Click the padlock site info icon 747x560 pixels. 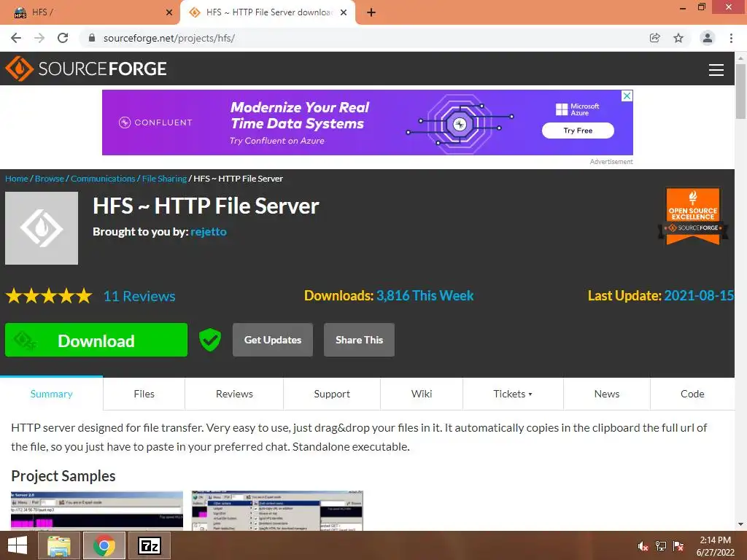tap(92, 38)
